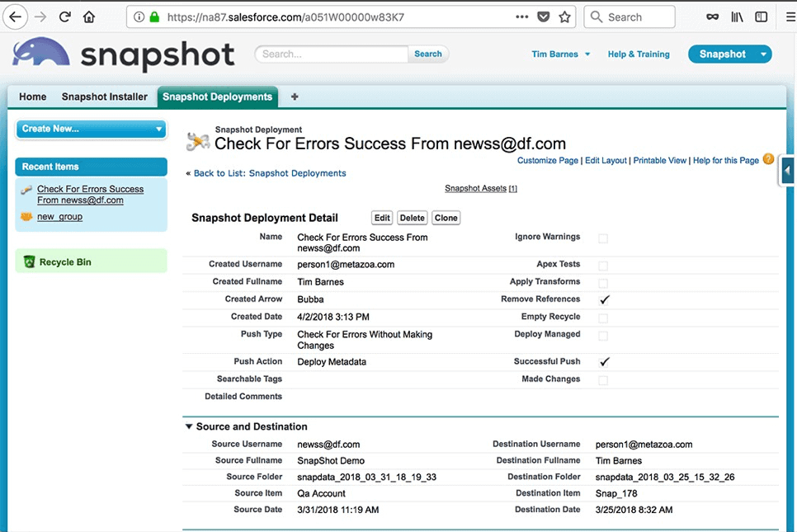The height and width of the screenshot is (532, 797).
Task: Open site information icon in address bar
Action: click(x=139, y=17)
